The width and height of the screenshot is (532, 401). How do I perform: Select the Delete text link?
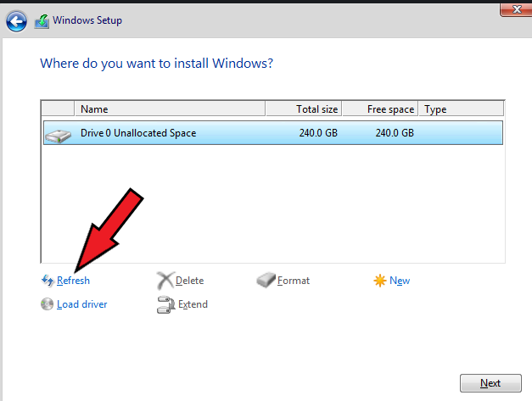(189, 281)
